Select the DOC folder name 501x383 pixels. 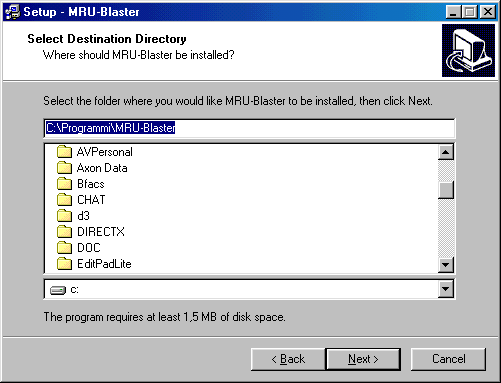pos(89,248)
